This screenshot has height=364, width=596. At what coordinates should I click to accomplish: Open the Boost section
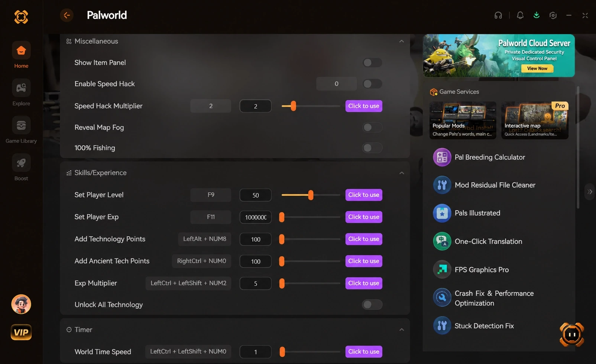tap(21, 168)
